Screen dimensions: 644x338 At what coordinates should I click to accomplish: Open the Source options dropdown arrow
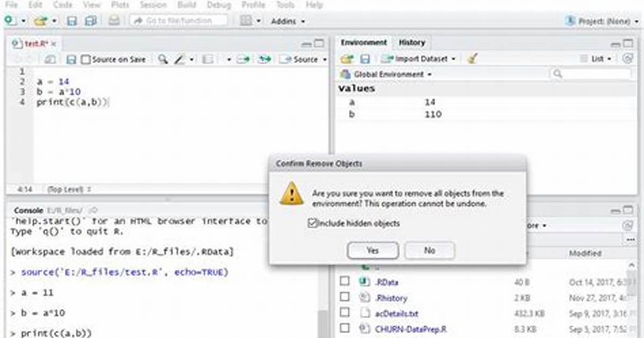click(325, 60)
